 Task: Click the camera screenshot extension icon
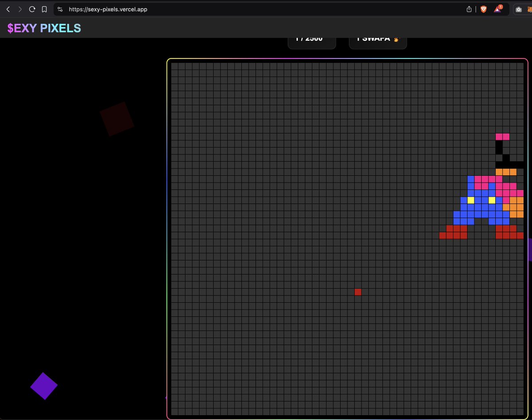[x=518, y=9]
